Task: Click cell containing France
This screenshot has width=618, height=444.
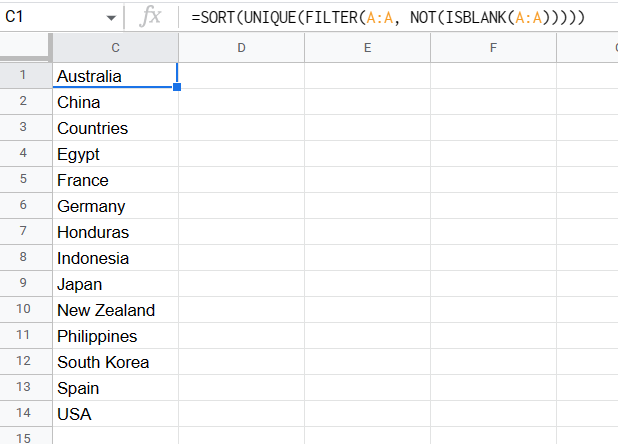Action: pos(115,180)
